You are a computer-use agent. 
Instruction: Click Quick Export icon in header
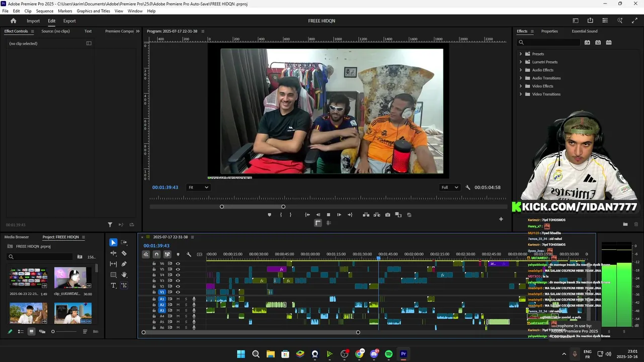tap(590, 21)
